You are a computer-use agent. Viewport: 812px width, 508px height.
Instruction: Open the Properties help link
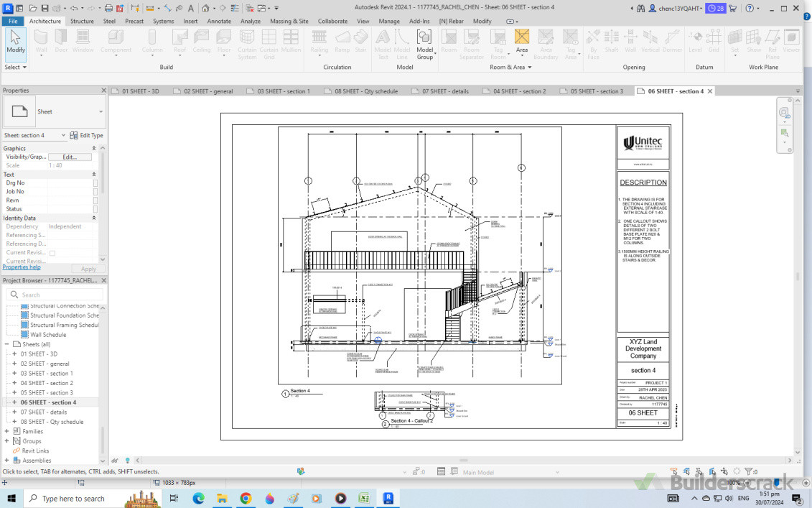(x=22, y=267)
